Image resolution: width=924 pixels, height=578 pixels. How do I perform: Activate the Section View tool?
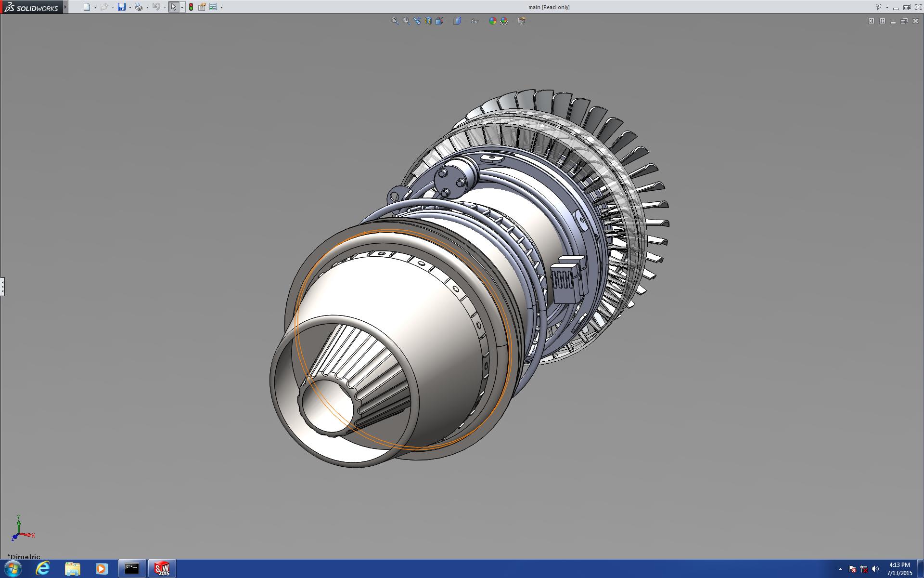point(428,21)
